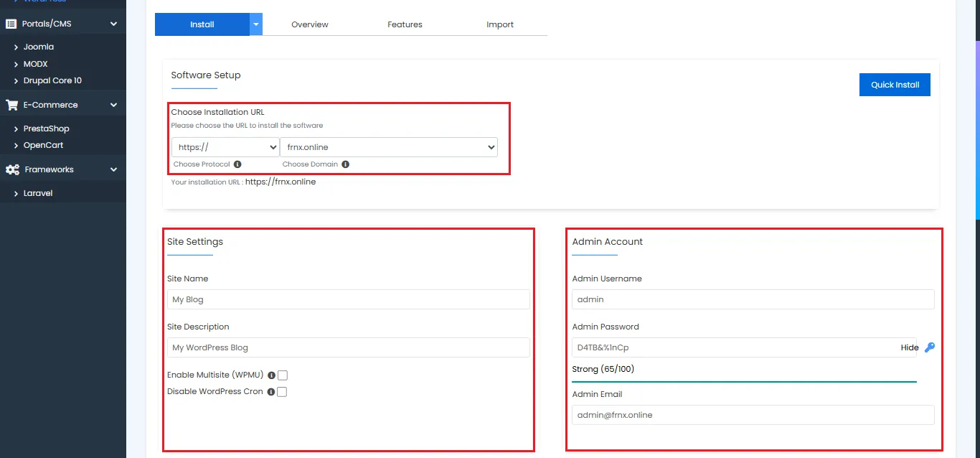Click info icon beside Enable Multisite (WPMU)
The height and width of the screenshot is (458, 980).
(x=271, y=375)
